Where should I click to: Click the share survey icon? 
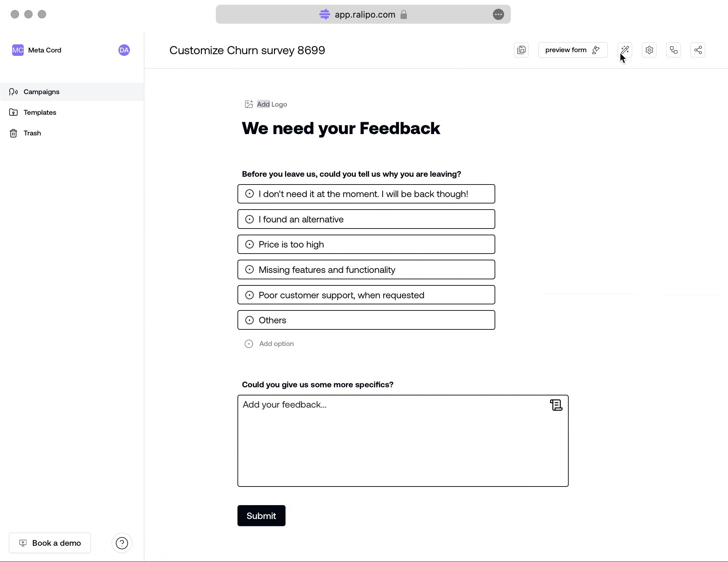click(x=698, y=50)
